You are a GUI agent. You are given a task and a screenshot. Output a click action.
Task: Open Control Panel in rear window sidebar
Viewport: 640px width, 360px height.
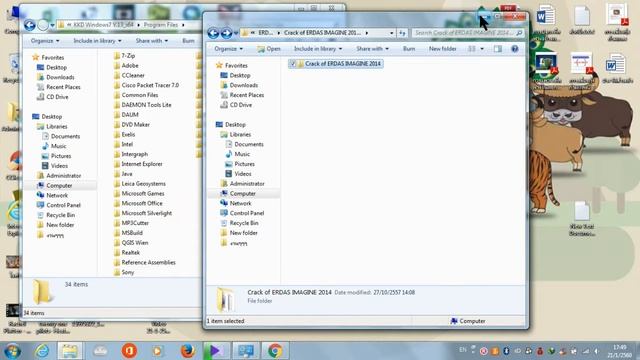(x=58, y=205)
